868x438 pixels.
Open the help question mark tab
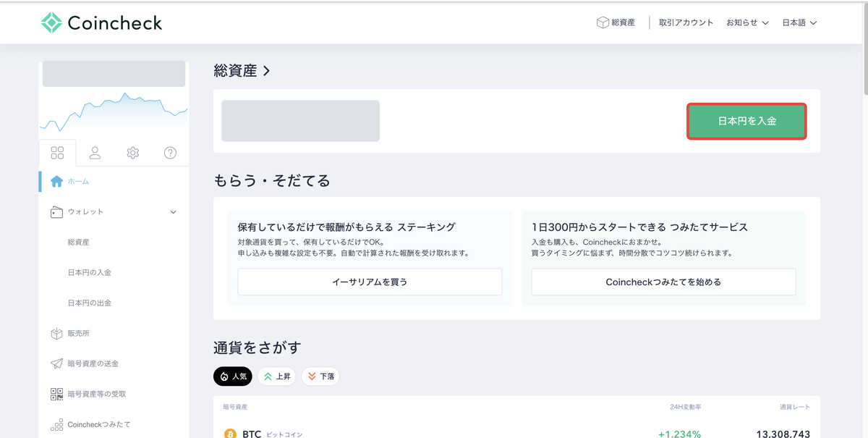point(170,153)
